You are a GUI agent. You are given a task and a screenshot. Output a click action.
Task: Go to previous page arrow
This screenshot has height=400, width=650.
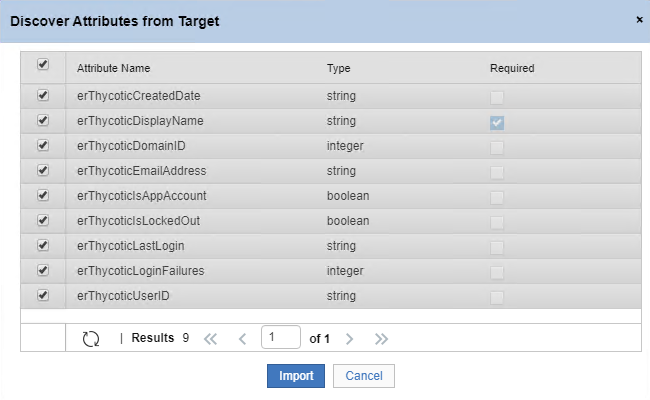[243, 339]
